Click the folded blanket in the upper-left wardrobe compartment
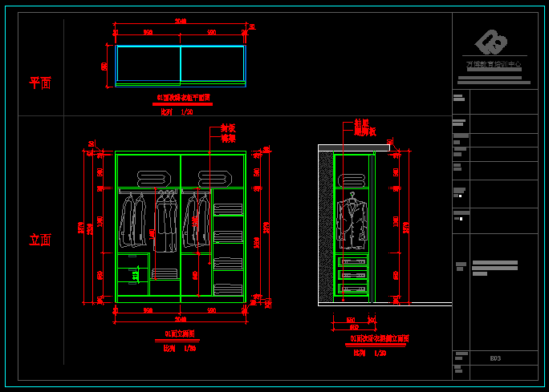 [149, 179]
